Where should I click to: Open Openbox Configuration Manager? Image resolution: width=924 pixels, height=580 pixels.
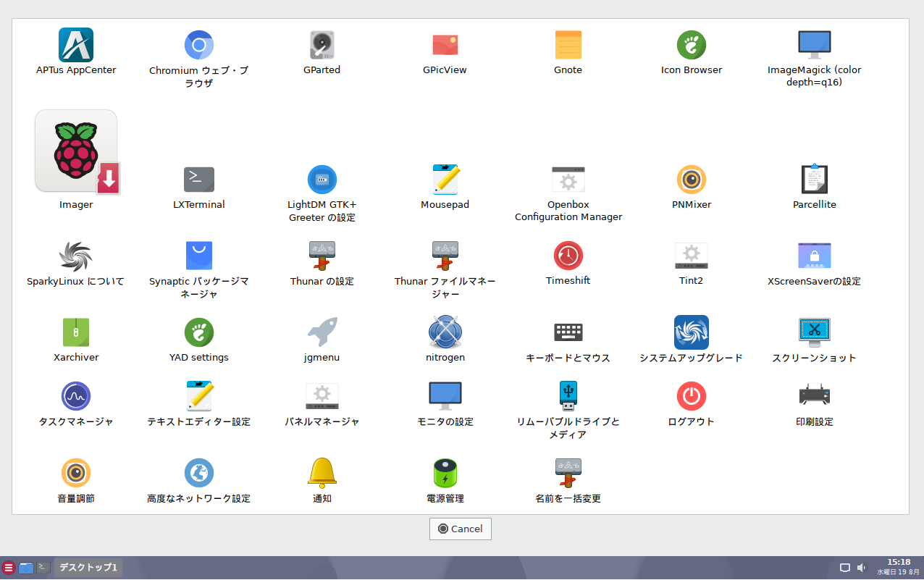(568, 180)
